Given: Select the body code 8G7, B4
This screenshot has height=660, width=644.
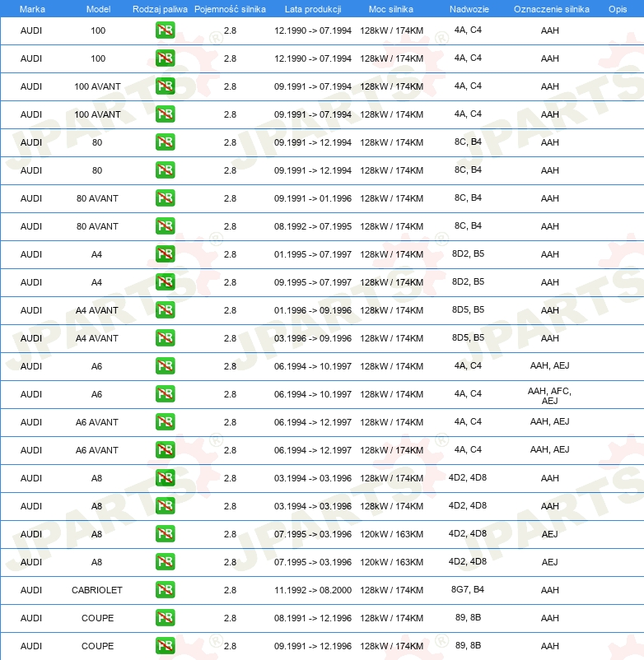Looking at the screenshot, I should click(x=468, y=589).
